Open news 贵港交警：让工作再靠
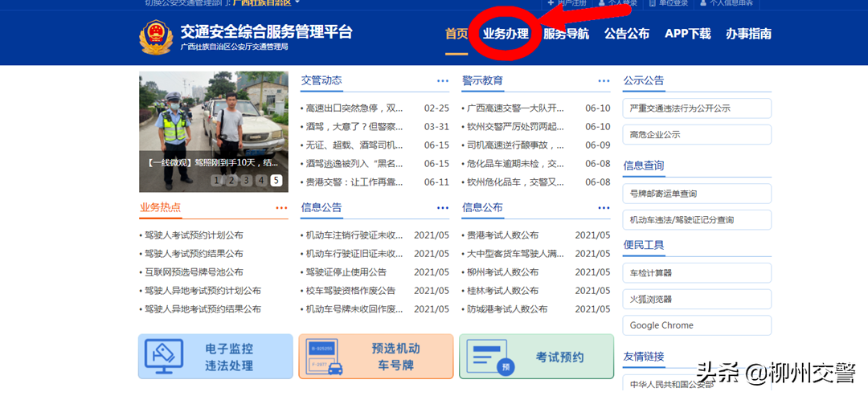The width and height of the screenshot is (868, 396). pyautogui.click(x=354, y=182)
